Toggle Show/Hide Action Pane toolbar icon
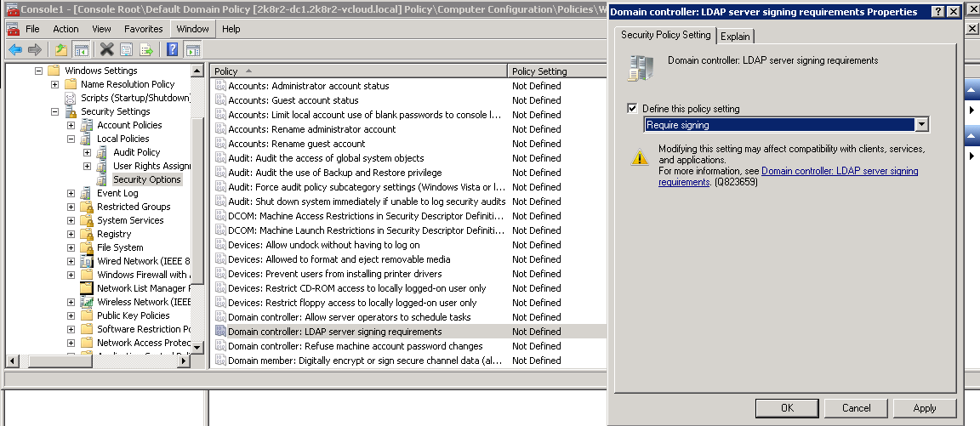This screenshot has height=426, width=980. pos(193,49)
